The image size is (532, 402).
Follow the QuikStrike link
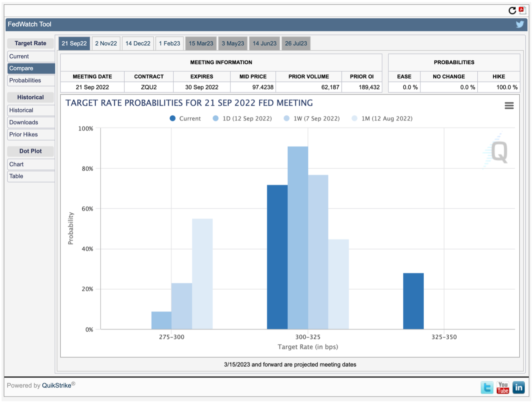pyautogui.click(x=57, y=385)
